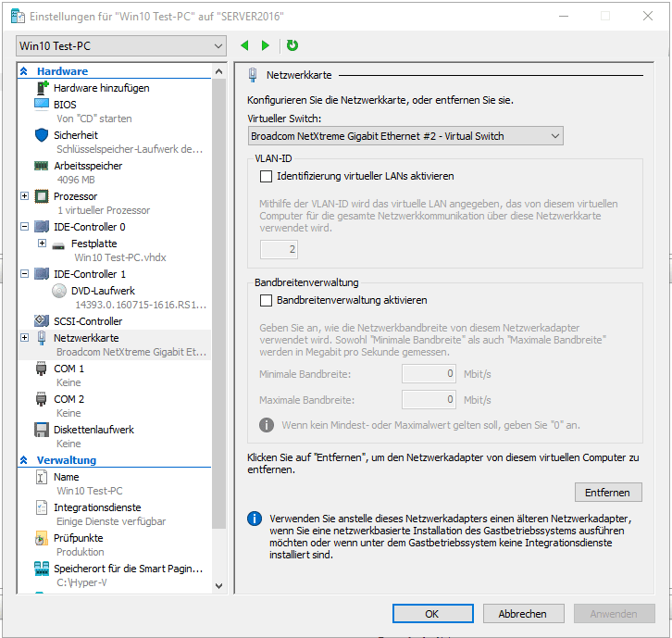Click the Diskettenlaufwerk floppy icon
The width and height of the screenshot is (672, 638).
(42, 430)
